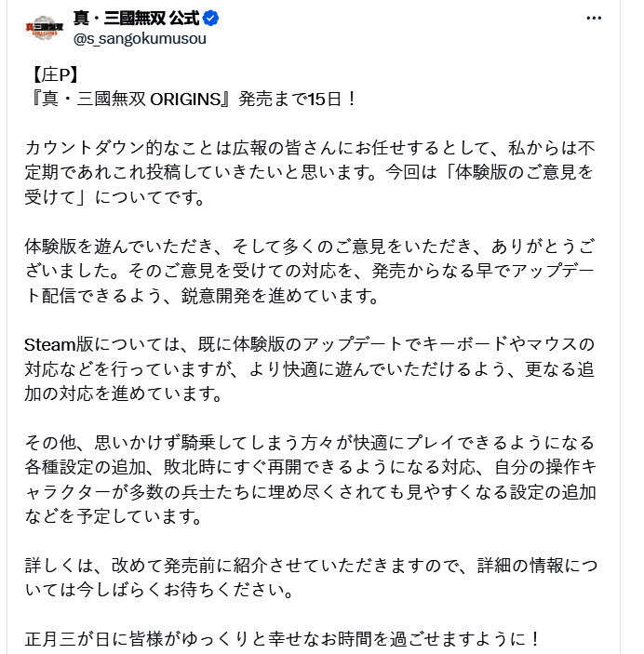Open the @s_sangokumusou handle link
Viewport: 644px width, 654px height.
pyautogui.click(x=140, y=39)
